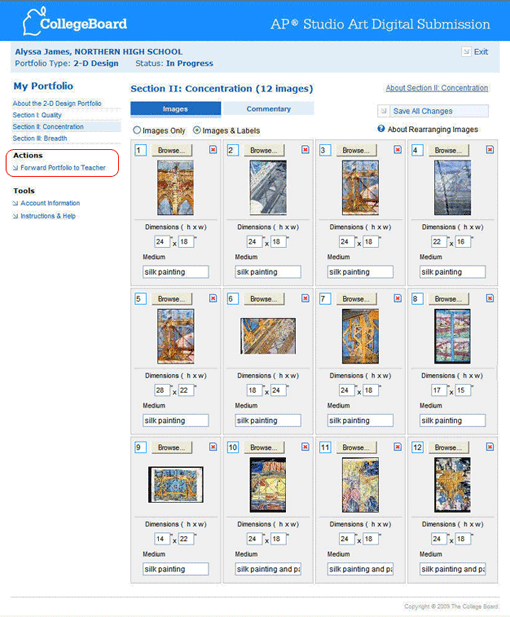Image resolution: width=510 pixels, height=617 pixels.
Task: Click Browse button for image 2
Action: [x=264, y=150]
